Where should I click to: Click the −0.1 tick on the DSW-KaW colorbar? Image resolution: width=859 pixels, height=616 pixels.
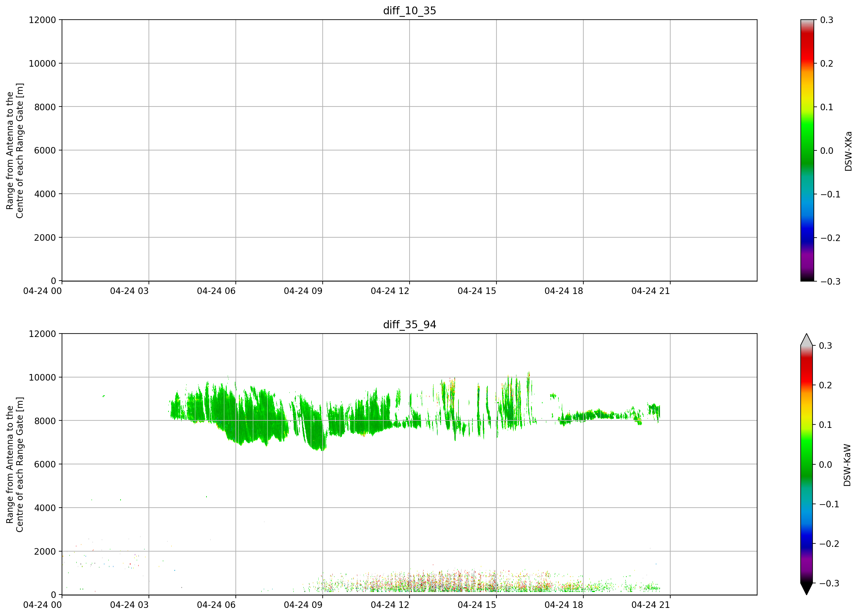(x=829, y=504)
